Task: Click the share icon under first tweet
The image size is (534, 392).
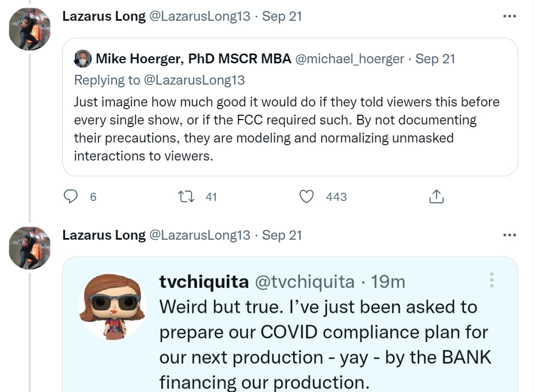Action: (x=436, y=197)
